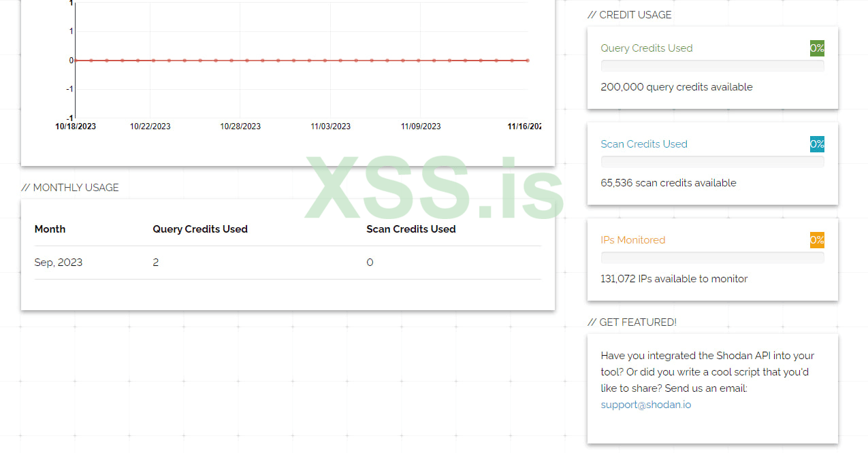Image resolution: width=868 pixels, height=453 pixels.
Task: Click the blue 0% scan credits badge
Action: [x=817, y=144]
